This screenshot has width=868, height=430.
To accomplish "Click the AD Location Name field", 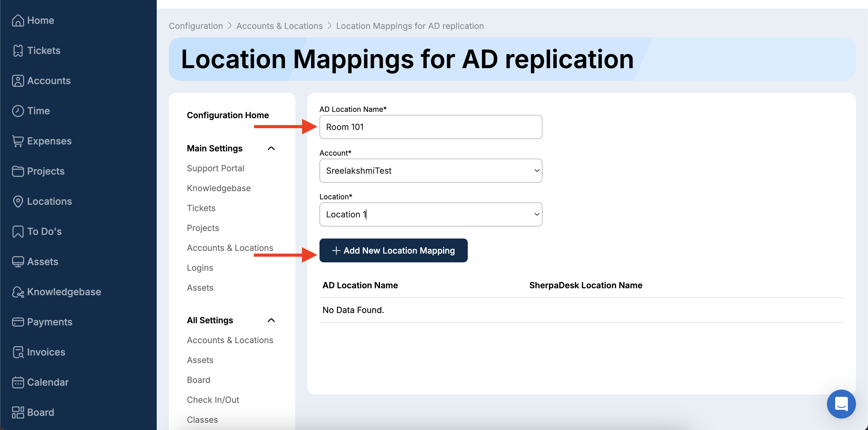I will (x=430, y=127).
